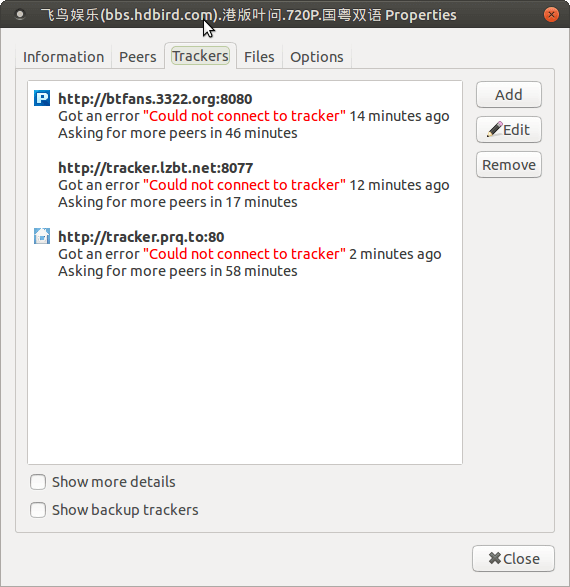Click the window menu dot in titlebar

20,15
